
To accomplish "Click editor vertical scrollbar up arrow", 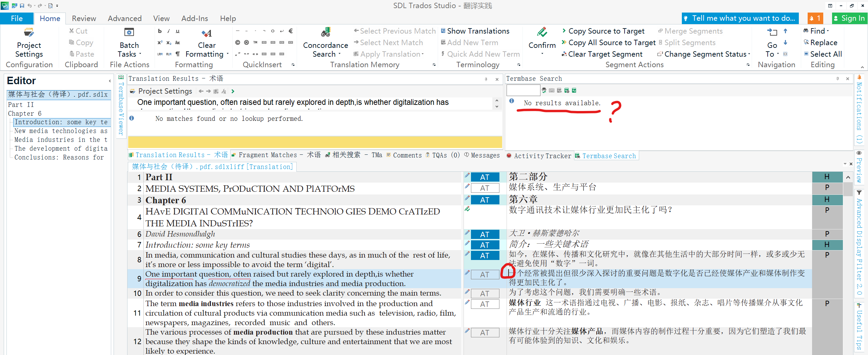I will [x=848, y=177].
